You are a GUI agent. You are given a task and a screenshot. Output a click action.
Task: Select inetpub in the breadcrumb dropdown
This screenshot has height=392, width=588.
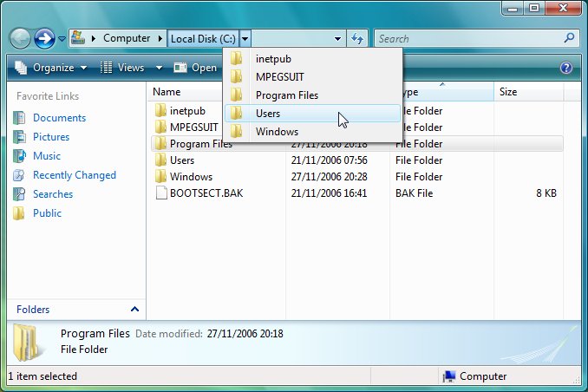[313, 59]
